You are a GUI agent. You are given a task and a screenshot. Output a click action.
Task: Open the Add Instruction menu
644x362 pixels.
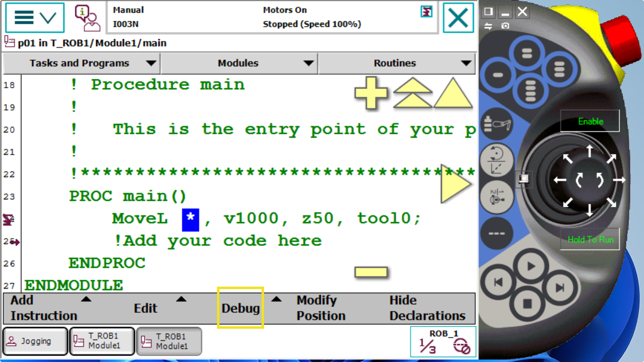pos(44,308)
